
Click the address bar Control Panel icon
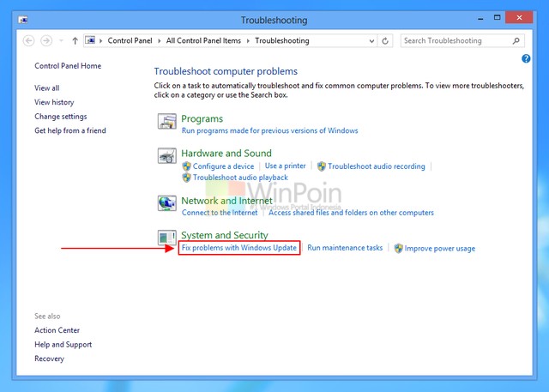coord(90,40)
